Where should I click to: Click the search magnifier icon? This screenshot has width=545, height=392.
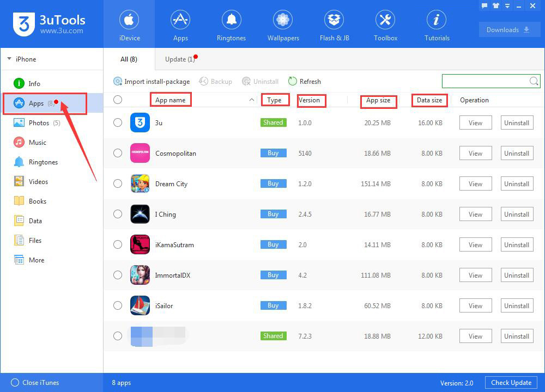click(534, 81)
